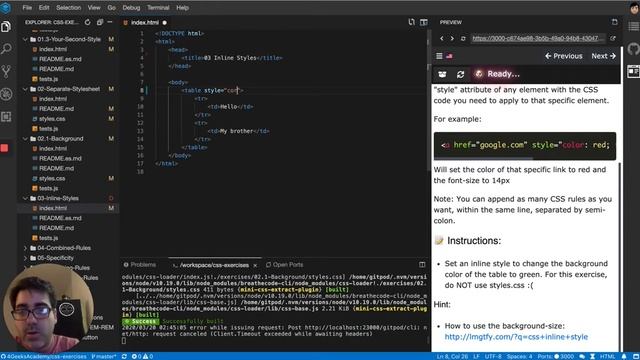Toggle the preview panel icon in right sidebar

633,71
